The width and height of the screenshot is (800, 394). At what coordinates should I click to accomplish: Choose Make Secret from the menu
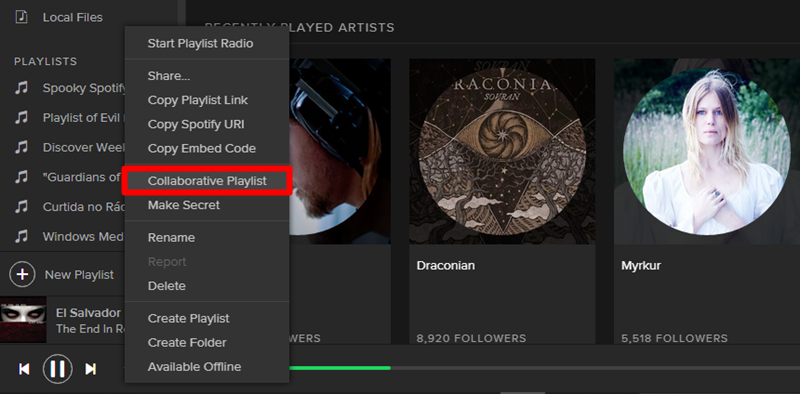click(184, 205)
